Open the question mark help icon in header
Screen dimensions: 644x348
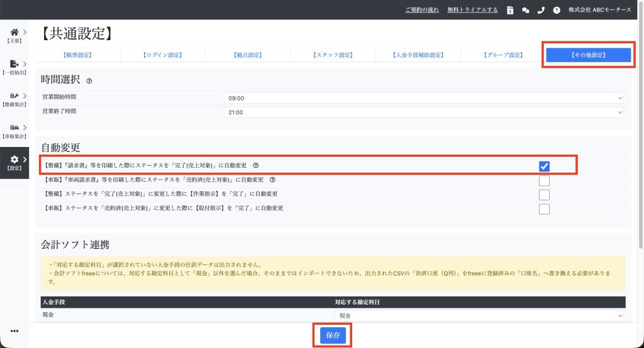pos(556,10)
